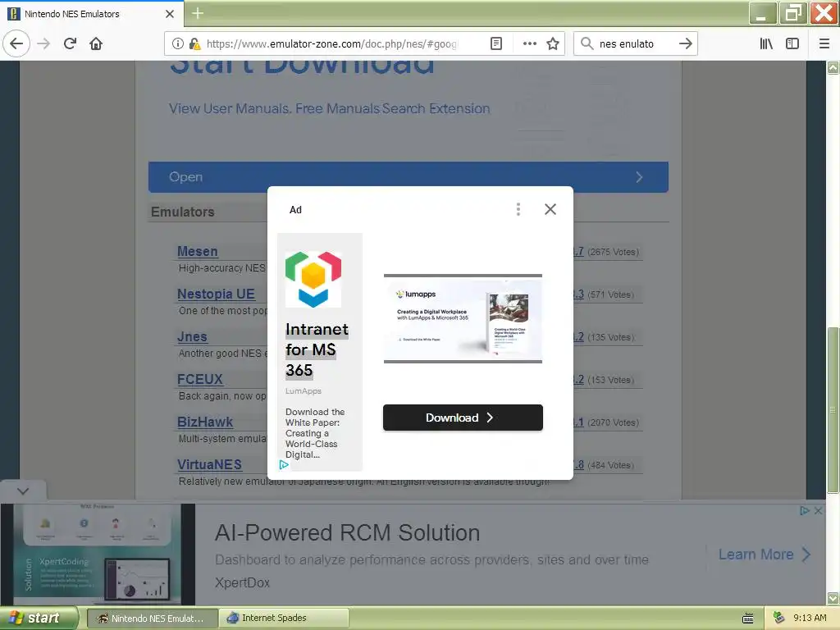Submit search with the arrow button
The height and width of the screenshot is (630, 840).
click(x=685, y=43)
